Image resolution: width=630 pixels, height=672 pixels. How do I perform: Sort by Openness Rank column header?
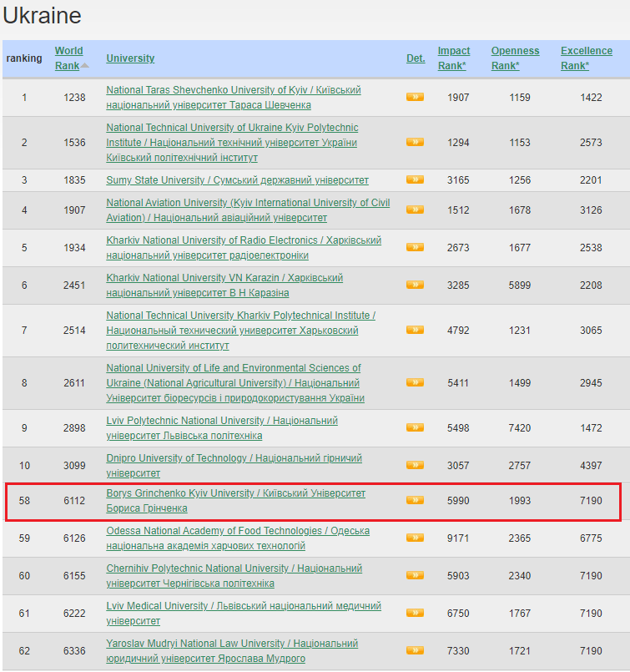coord(515,58)
